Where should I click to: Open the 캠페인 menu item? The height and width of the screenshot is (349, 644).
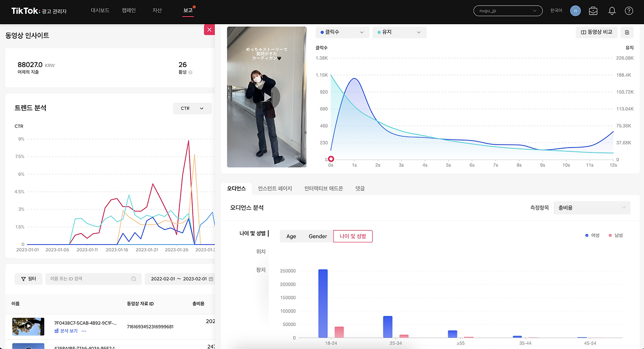click(x=129, y=10)
